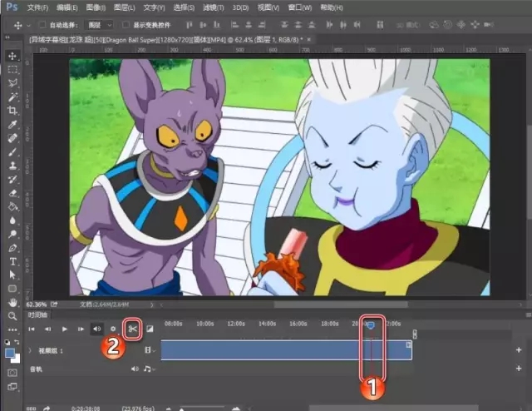Open the 视频组 1 filmstrip dropdown menu

(x=150, y=350)
